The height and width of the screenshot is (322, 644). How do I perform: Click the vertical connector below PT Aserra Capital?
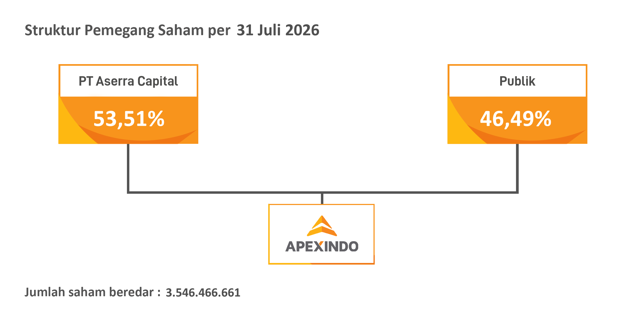point(128,168)
